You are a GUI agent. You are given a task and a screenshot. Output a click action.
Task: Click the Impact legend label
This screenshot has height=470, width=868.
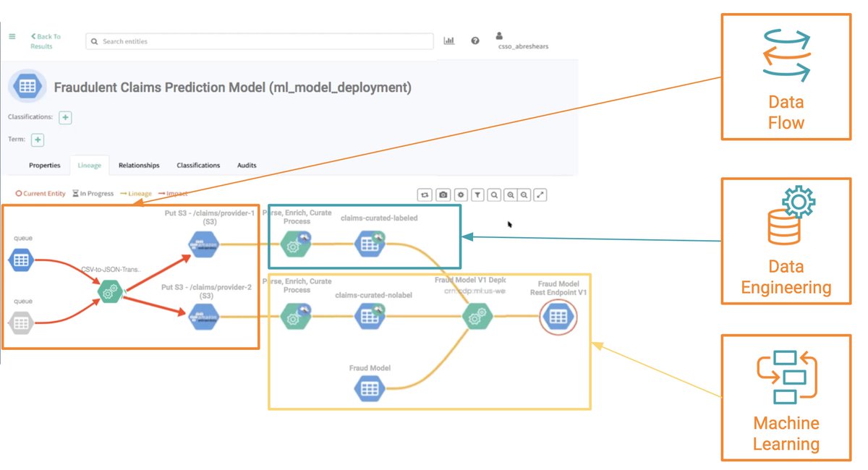click(172, 194)
